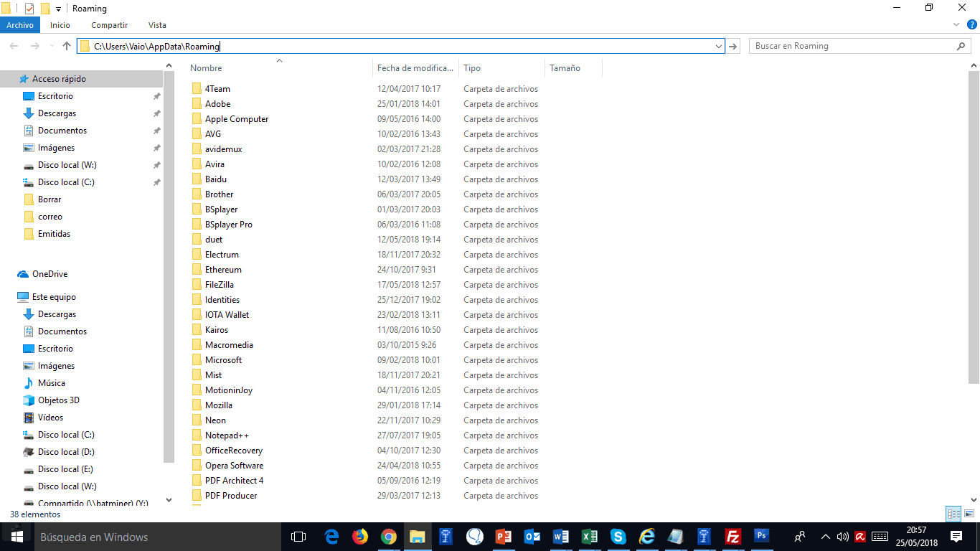Open the pinned Escritorio under Acceso rápido
The image size is (980, 551).
click(55, 96)
